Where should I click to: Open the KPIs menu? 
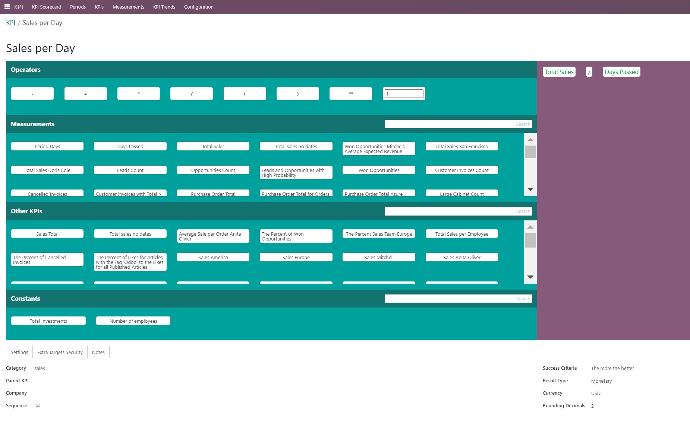[99, 7]
